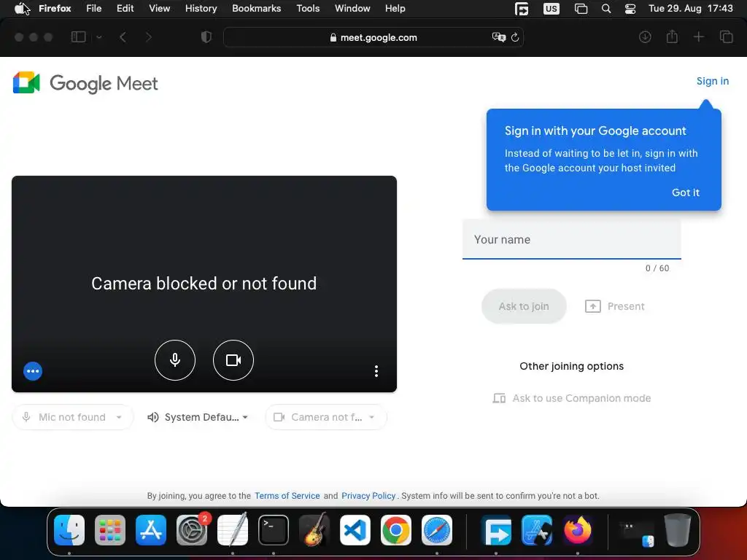Click the Present button

pyautogui.click(x=614, y=306)
